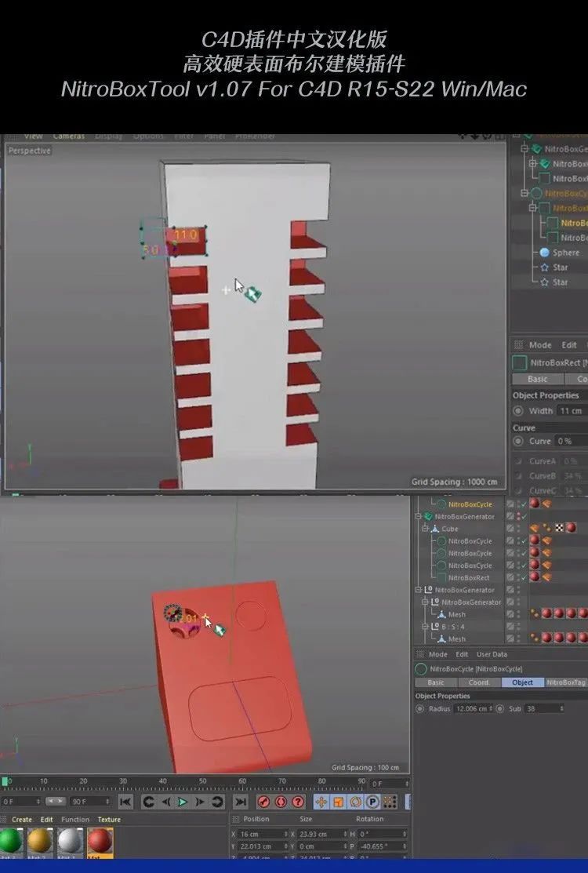The width and height of the screenshot is (588, 873).
Task: Open Basic tab in upper NitroBoxRect panel
Action: (x=537, y=379)
